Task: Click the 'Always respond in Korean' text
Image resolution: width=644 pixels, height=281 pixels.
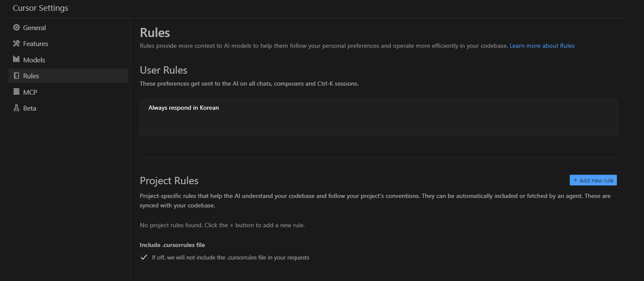Action: [x=184, y=108]
